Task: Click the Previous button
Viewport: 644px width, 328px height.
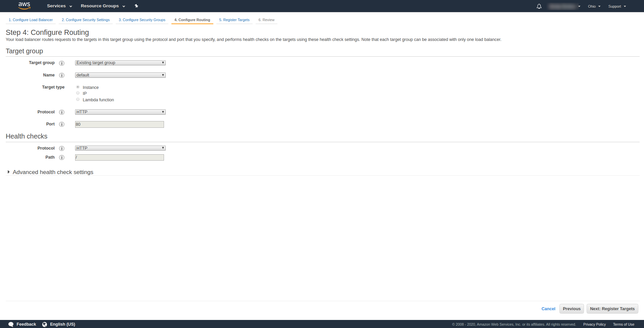Action: 572,309
